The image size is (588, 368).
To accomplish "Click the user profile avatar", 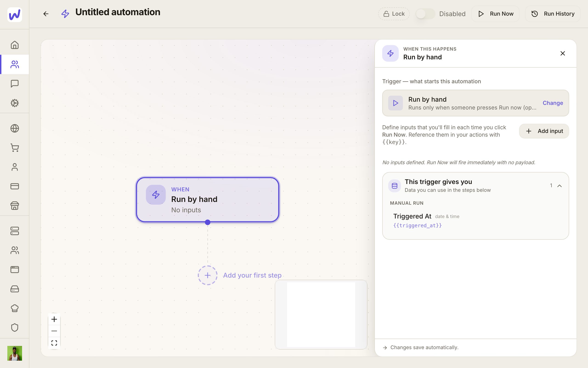I will tap(14, 353).
